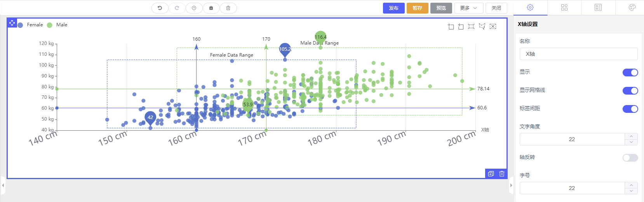Decrease 字号 with the down arrow

[x=631, y=191]
